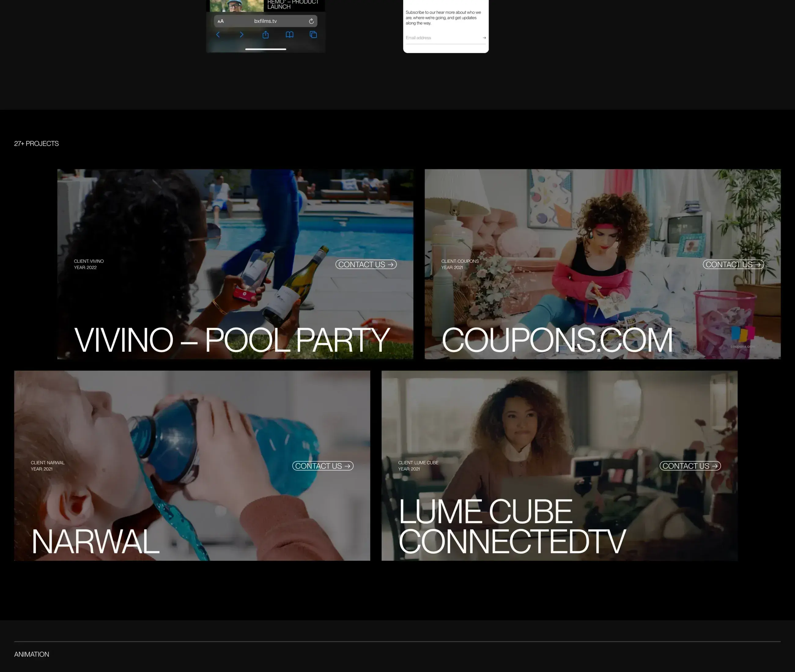Open the Narwal project title
Viewport: 795px width, 672px height.
95,541
